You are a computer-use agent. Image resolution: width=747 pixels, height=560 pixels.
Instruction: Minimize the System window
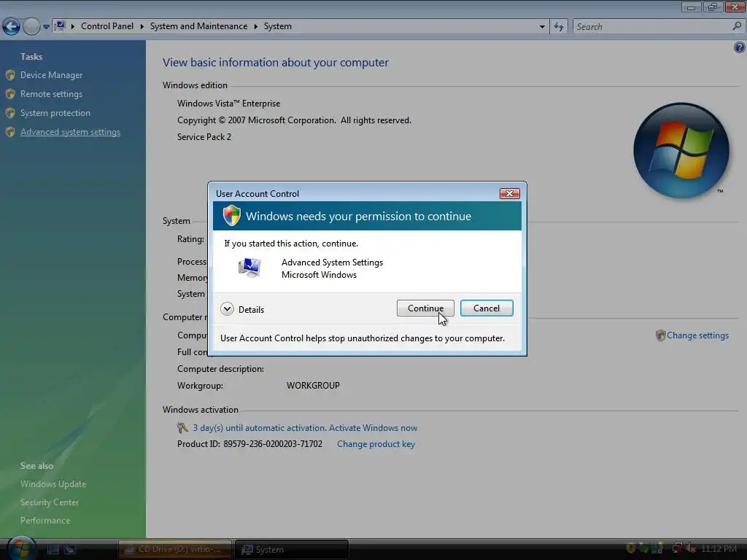tap(691, 7)
